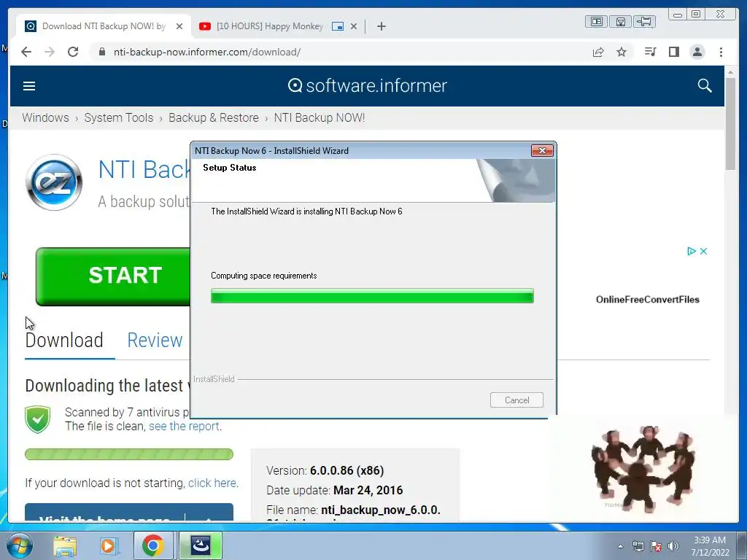Click the network tray icon

click(638, 546)
